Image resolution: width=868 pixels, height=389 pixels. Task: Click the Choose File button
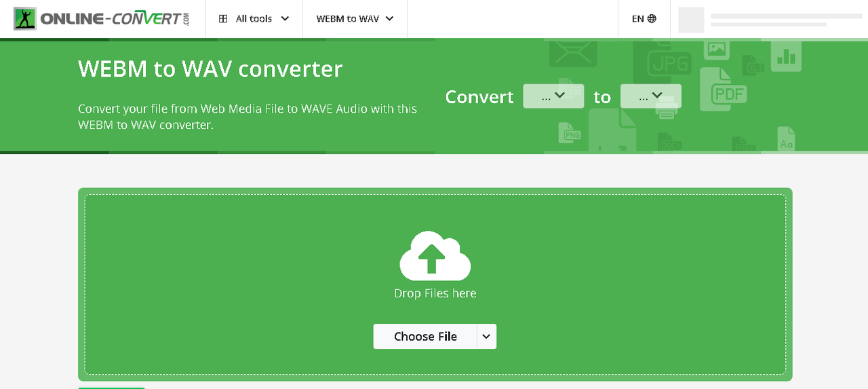click(425, 337)
